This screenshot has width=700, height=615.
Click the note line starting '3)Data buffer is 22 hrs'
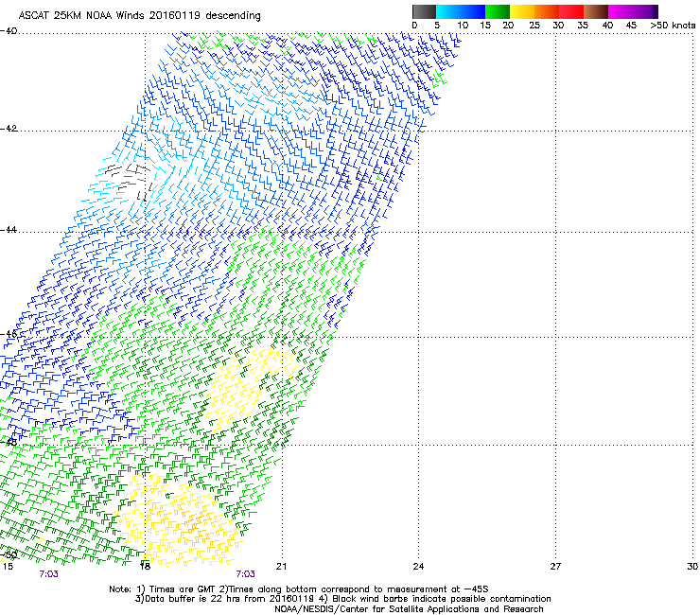tap(342, 599)
